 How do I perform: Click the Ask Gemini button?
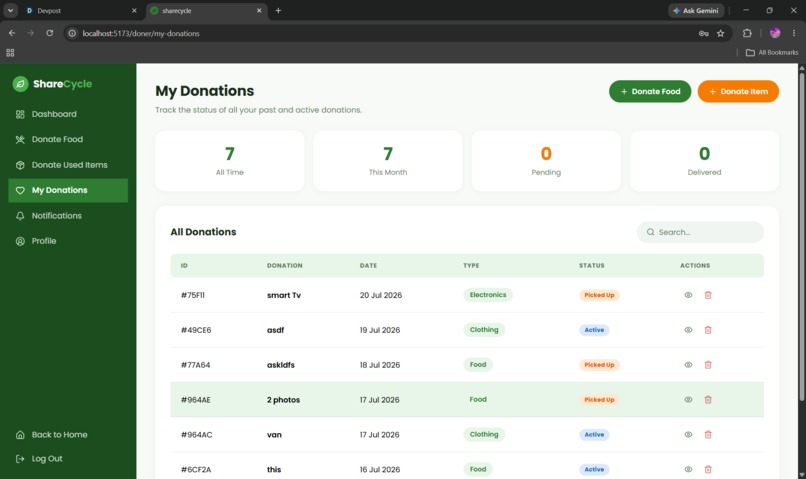click(x=697, y=10)
